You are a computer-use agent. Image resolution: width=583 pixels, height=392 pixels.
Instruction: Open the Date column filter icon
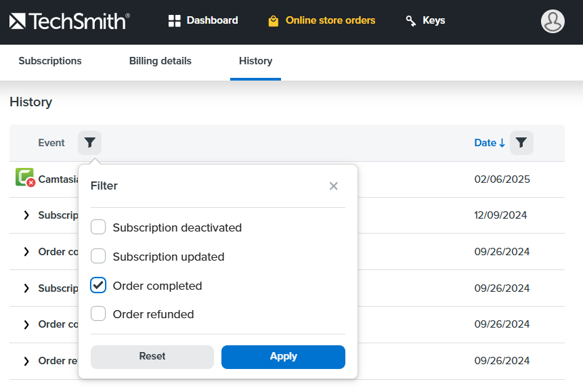tap(521, 143)
